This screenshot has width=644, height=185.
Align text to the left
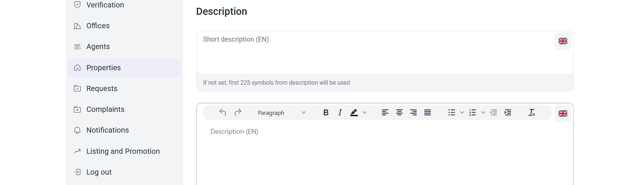[385, 112]
